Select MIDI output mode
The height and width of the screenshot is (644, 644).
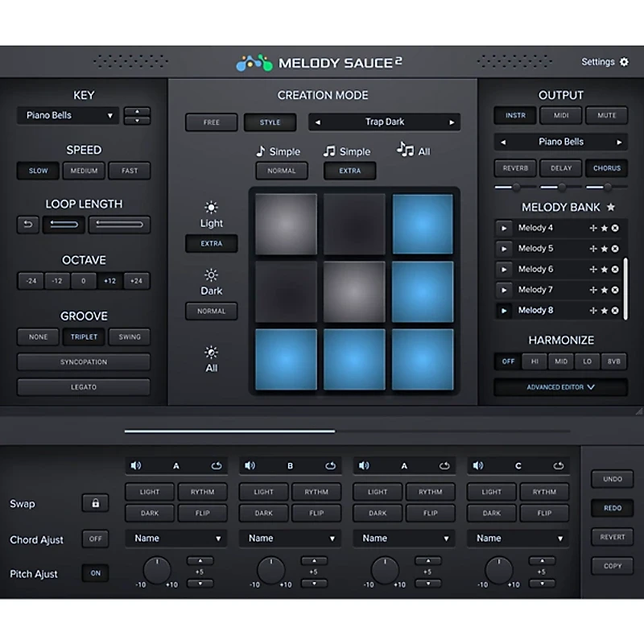560,115
